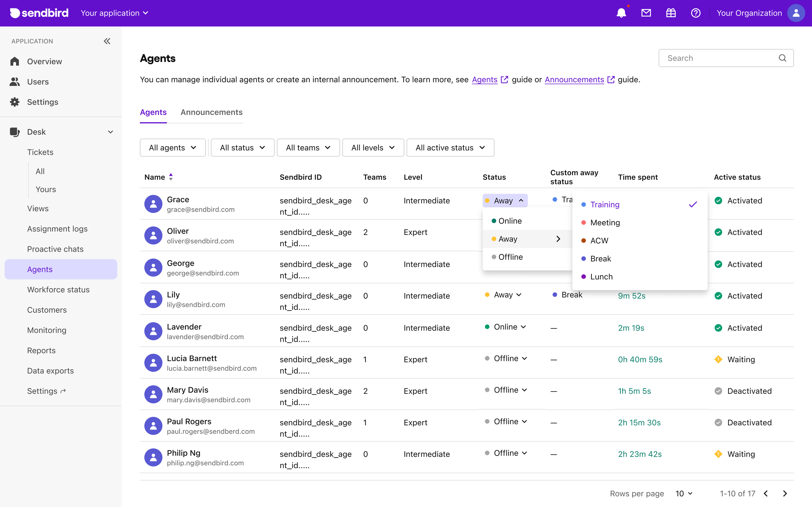Sort agents by Name column arrows

171,177
